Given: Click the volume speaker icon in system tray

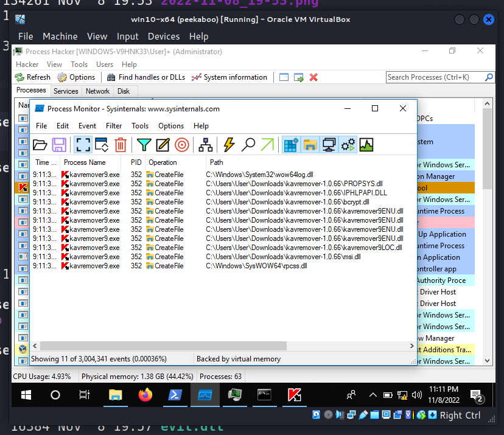Looking at the screenshot, I should click(416, 395).
